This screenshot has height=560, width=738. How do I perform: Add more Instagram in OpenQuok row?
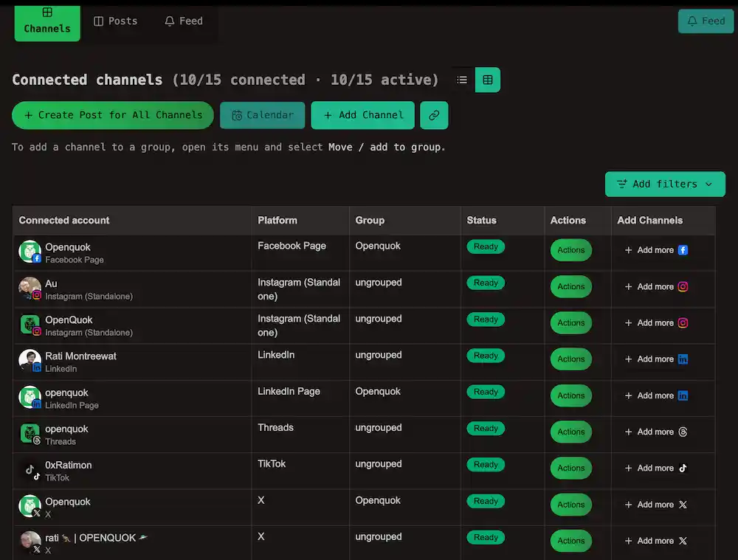(x=656, y=323)
